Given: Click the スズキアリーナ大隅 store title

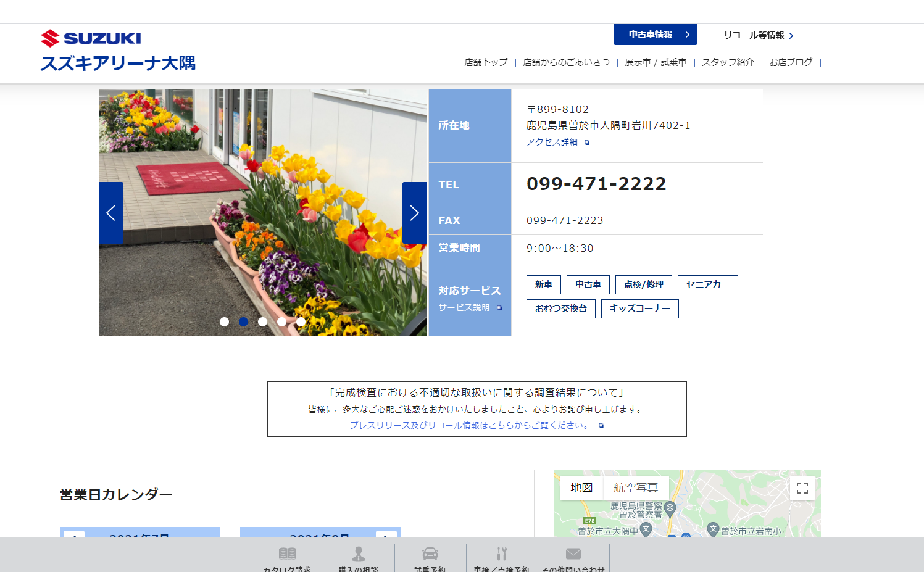Looking at the screenshot, I should click(118, 63).
